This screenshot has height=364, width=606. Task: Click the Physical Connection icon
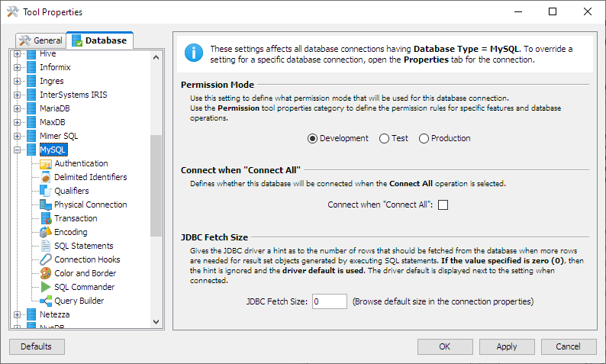coord(45,205)
